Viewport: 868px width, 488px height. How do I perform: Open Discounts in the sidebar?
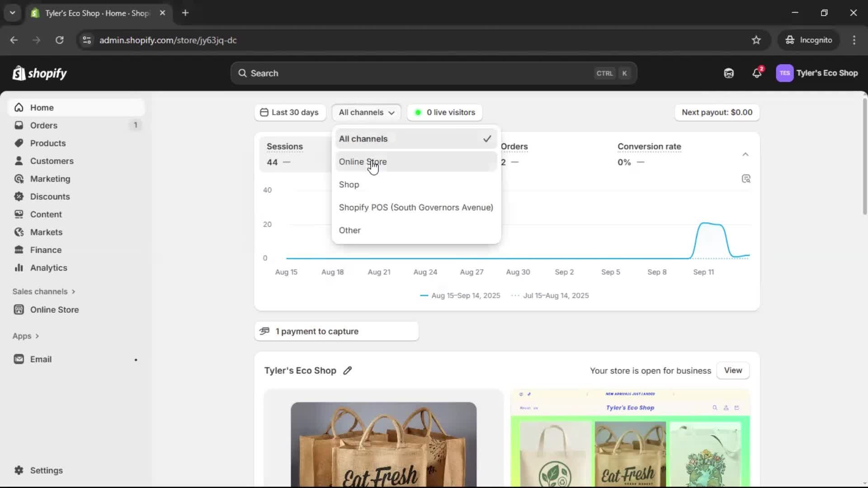(x=76, y=197)
